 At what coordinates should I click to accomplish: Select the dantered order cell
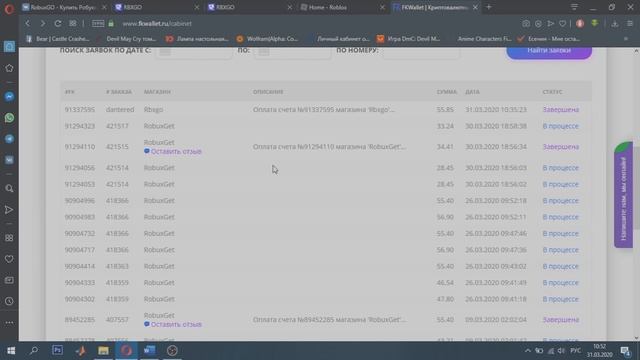(120, 109)
